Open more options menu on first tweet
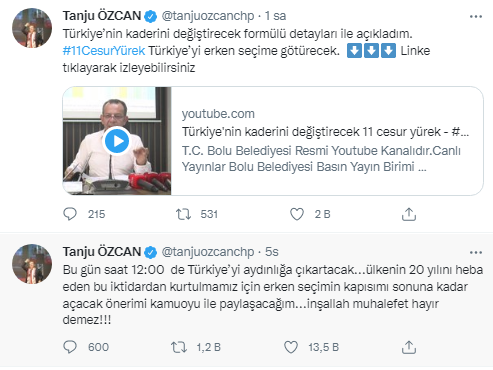Viewport: 493px width, 370px height. [x=476, y=16]
